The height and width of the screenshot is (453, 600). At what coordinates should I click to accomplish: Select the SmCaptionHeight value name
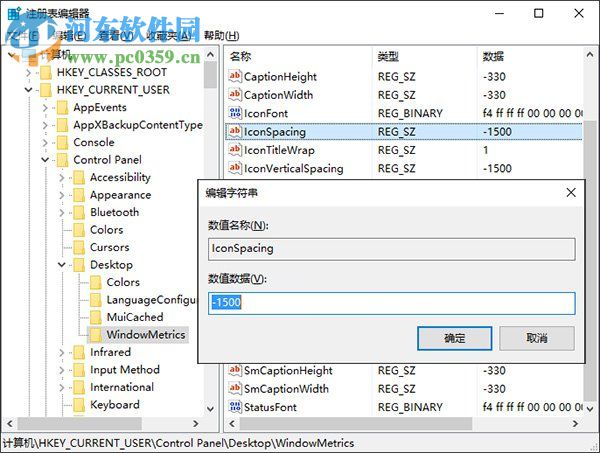point(289,370)
